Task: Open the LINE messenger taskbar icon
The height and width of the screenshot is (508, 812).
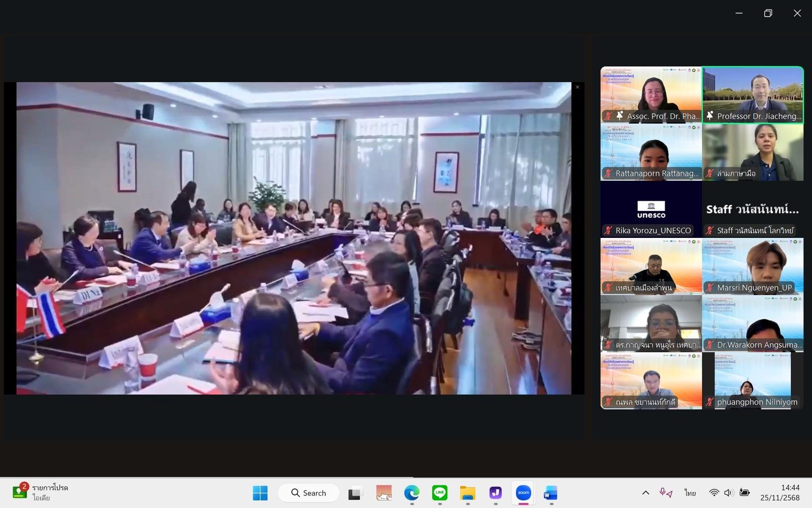Action: click(440, 493)
